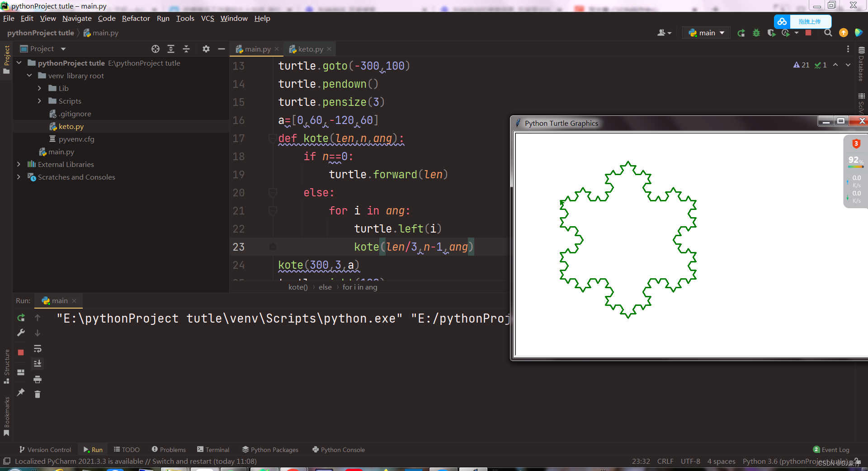Select line numbers scrollbar error stripe warning 21
Screen dimensions: 868x471
pos(801,65)
